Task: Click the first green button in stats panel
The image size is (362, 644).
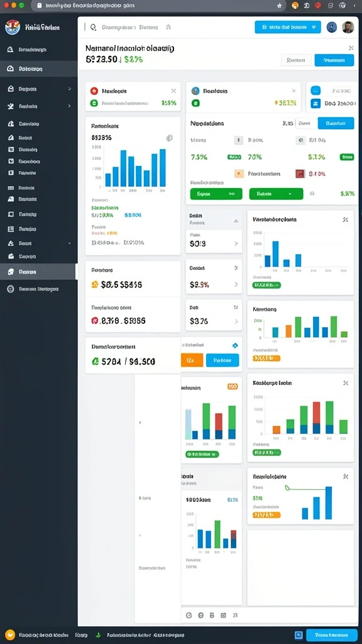Action: click(x=216, y=194)
